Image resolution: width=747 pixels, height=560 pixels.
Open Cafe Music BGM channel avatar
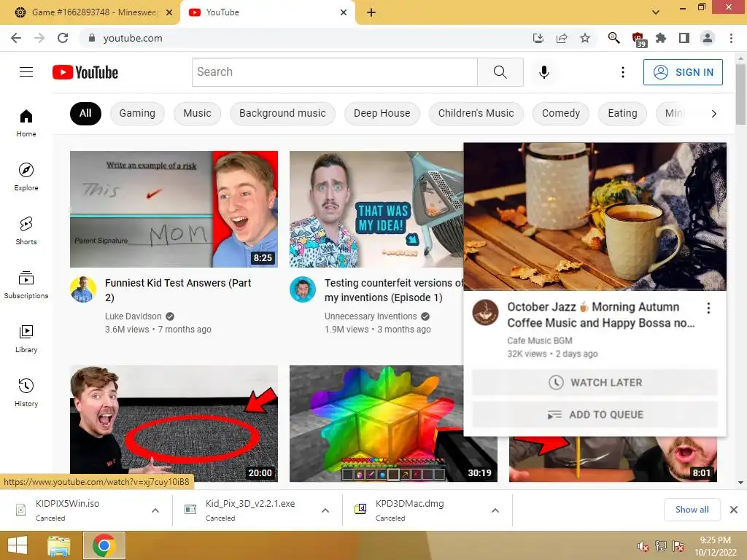[x=485, y=312]
